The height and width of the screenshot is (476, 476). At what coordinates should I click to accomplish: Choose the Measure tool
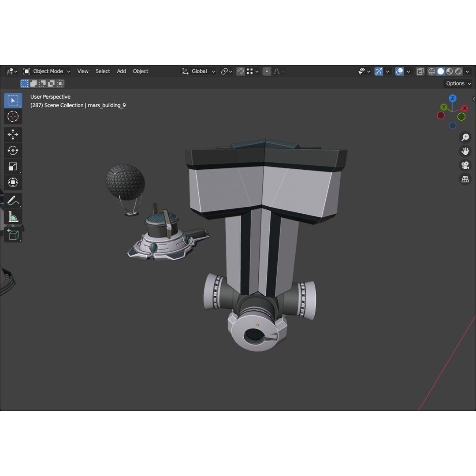click(13, 216)
